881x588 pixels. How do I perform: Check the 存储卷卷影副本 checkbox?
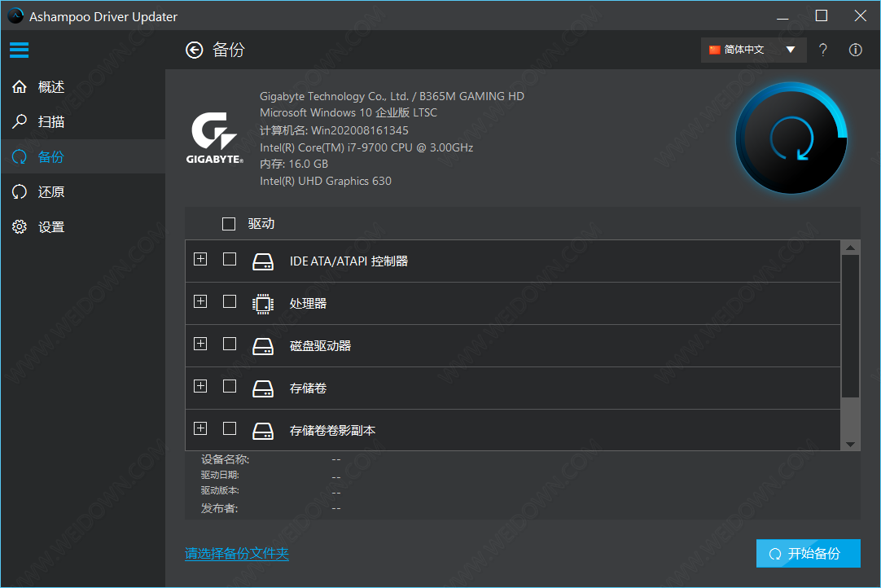(x=230, y=428)
